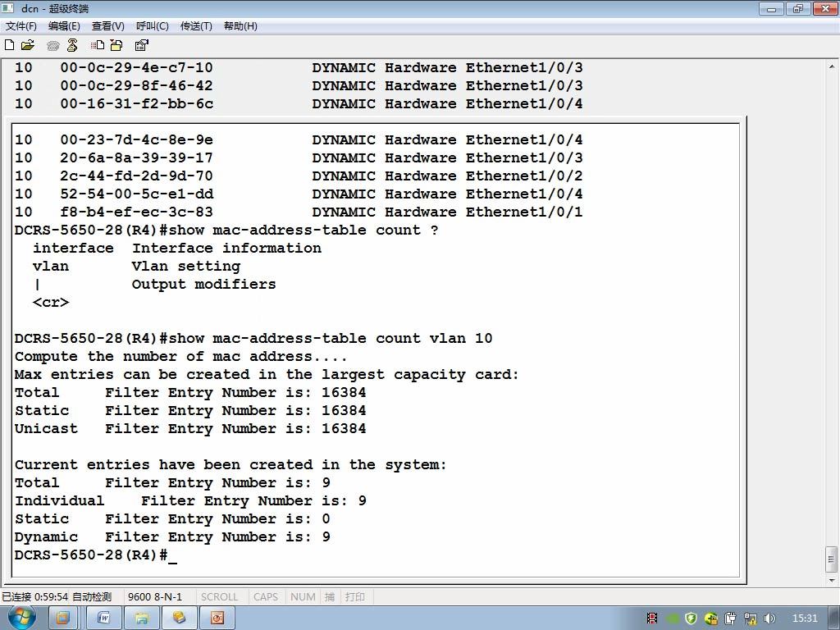
Task: Open the 呼叫(C) menu
Action: (152, 25)
